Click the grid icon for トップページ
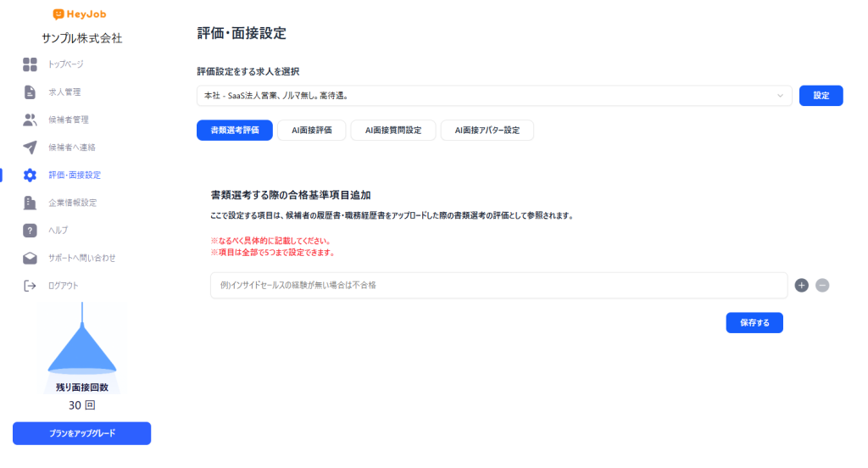Viewport: 868px width, 468px height. click(x=30, y=64)
